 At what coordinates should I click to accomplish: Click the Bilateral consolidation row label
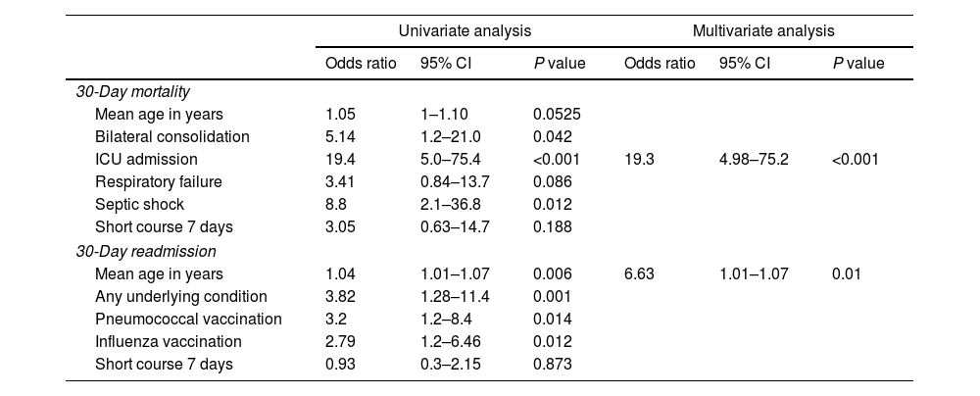pyautogui.click(x=171, y=137)
